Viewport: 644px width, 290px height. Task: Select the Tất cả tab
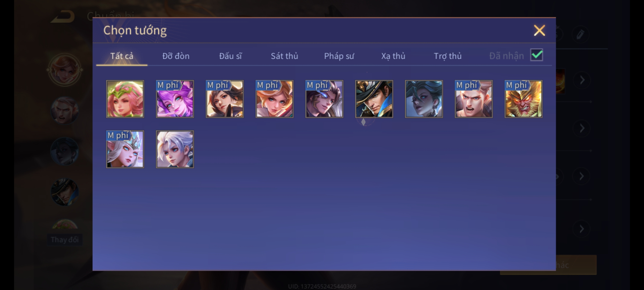coord(122,56)
